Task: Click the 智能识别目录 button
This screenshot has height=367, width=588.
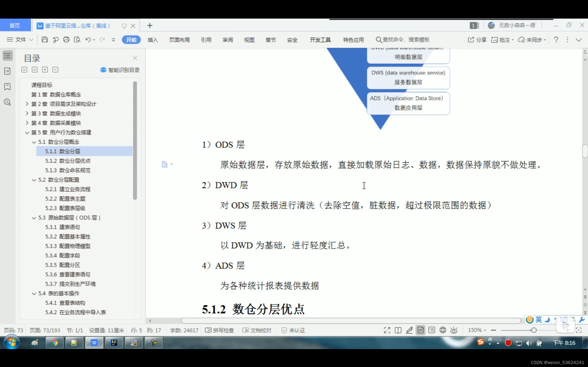Action: 120,70
